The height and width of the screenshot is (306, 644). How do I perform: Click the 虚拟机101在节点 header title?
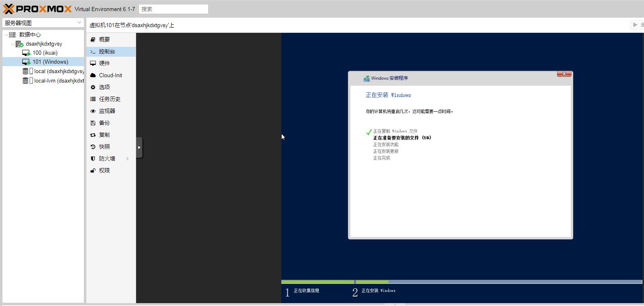[x=132, y=25]
